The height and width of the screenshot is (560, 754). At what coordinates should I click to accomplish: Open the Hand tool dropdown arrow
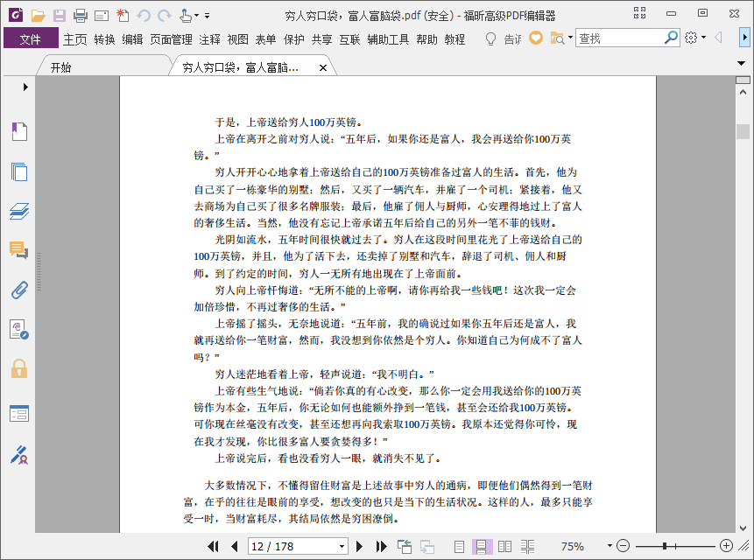coord(196,16)
